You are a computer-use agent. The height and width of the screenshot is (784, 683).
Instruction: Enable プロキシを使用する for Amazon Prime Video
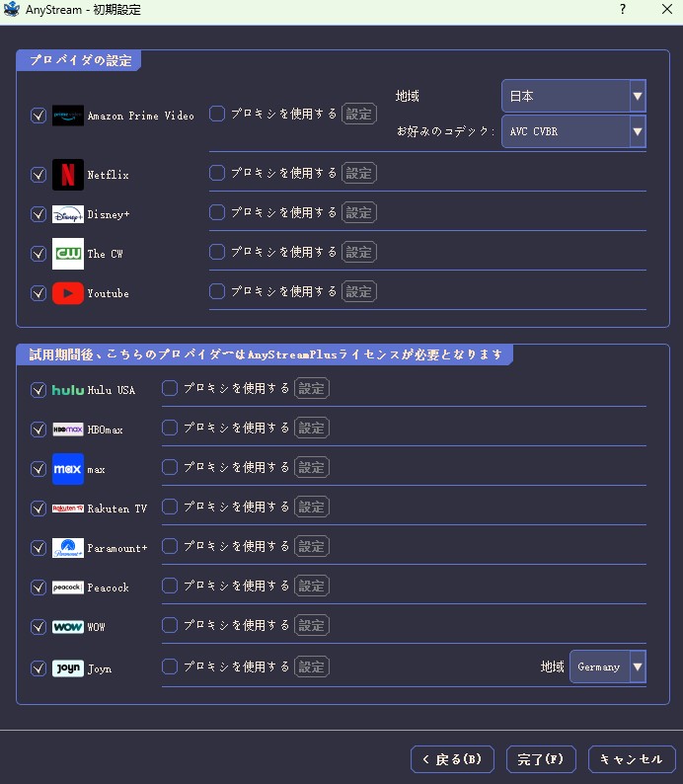point(217,114)
